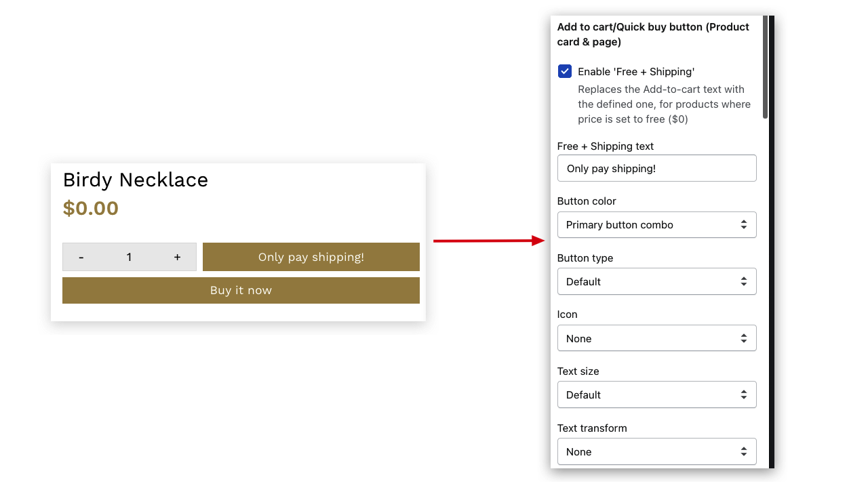Click the Birdy Necklace product title
This screenshot has height=488, width=868.
[136, 180]
